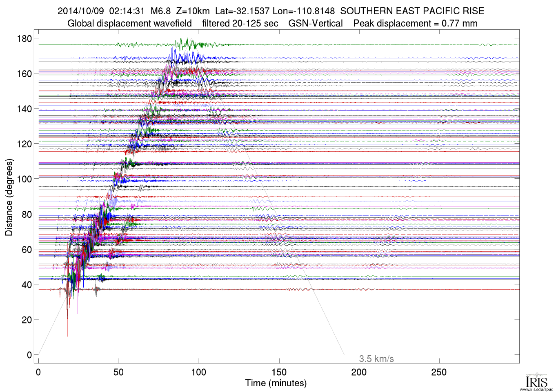Click the IRIS logo
Viewport: 556px width, 392px height.
536,379
